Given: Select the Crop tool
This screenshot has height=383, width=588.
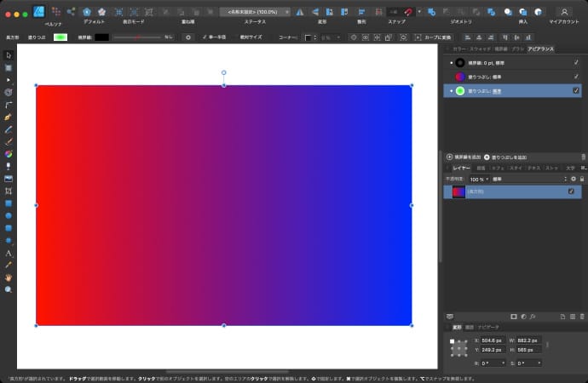Looking at the screenshot, I should point(9,191).
